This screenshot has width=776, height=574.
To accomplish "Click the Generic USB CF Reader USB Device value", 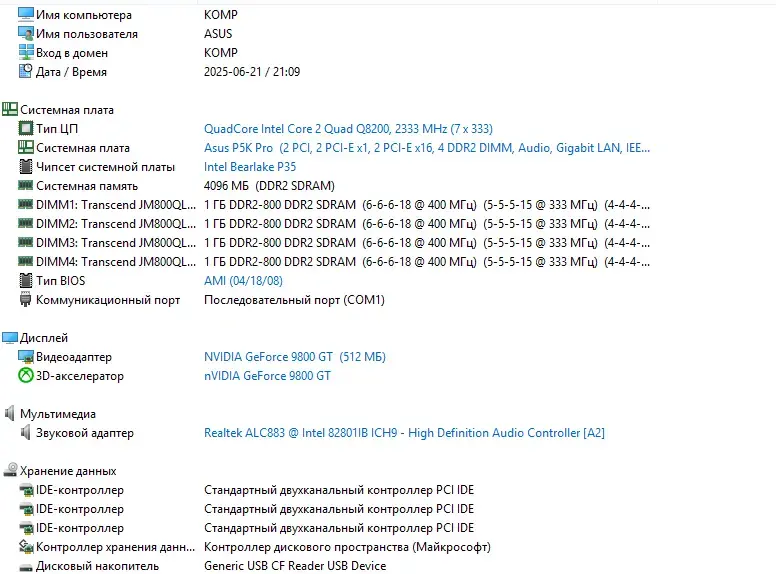I will pos(295,565).
